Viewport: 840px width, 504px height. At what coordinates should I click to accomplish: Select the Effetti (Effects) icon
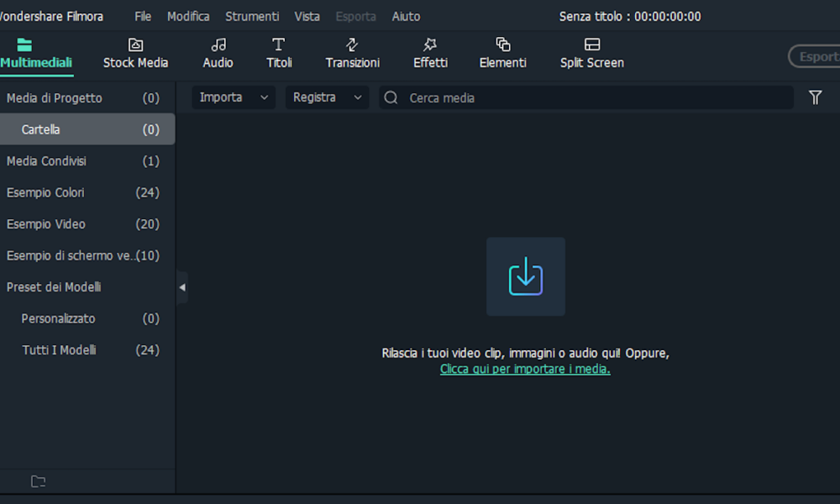pos(430,52)
